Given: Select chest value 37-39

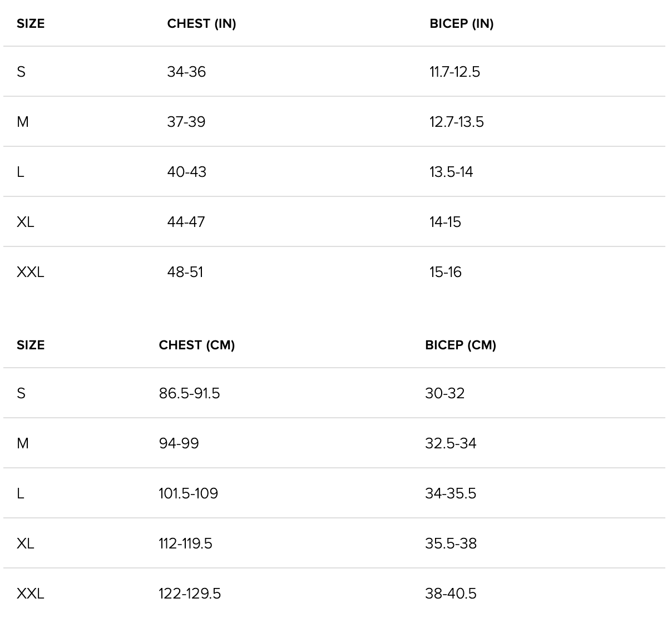Looking at the screenshot, I should (186, 122).
